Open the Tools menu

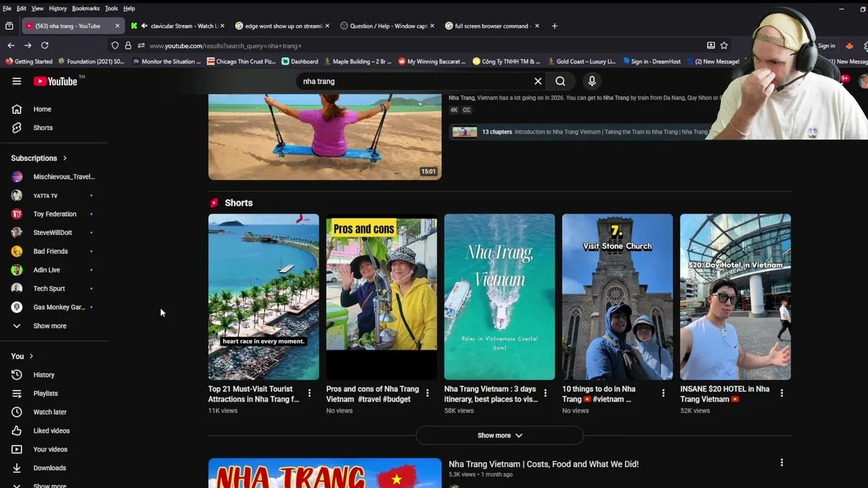tap(111, 8)
